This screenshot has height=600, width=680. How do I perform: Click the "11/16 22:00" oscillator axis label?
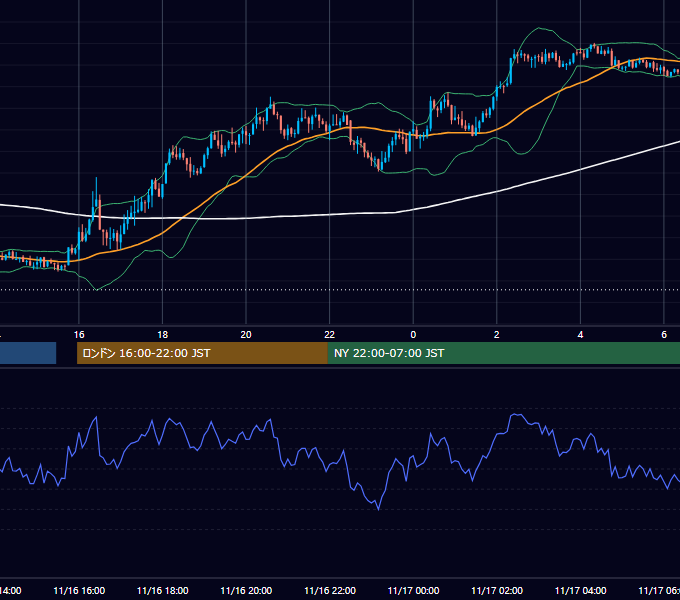tap(330, 590)
